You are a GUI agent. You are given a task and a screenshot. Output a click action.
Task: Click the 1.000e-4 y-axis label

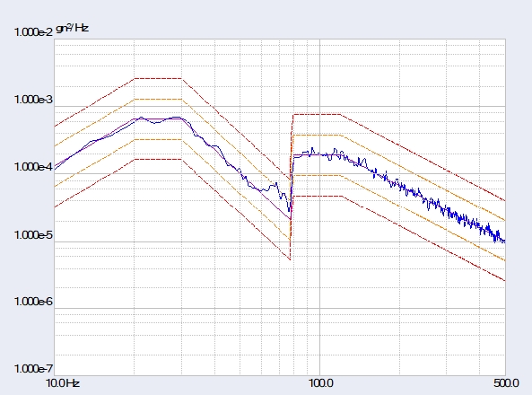click(33, 167)
